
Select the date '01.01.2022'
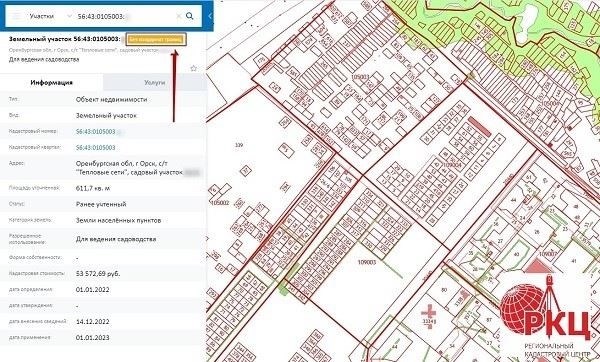coord(92,290)
